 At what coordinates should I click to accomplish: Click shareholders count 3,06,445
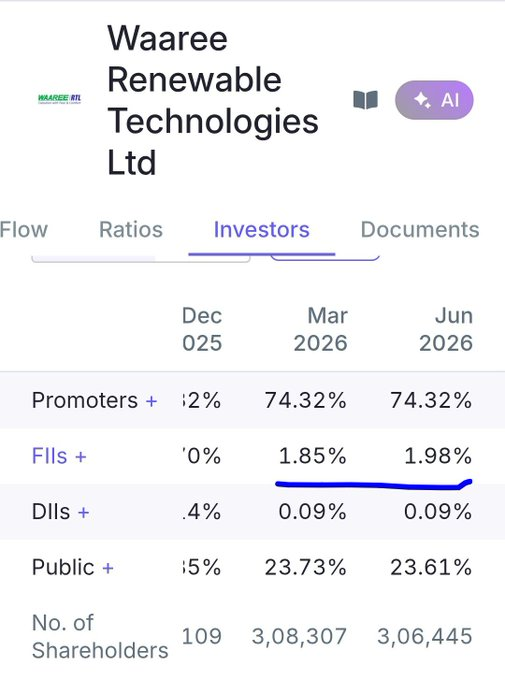pyautogui.click(x=424, y=637)
